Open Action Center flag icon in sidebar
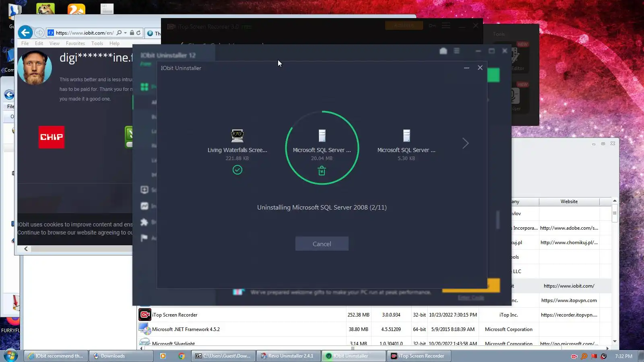Viewport: 644px width, 362px height. pyautogui.click(x=144, y=238)
